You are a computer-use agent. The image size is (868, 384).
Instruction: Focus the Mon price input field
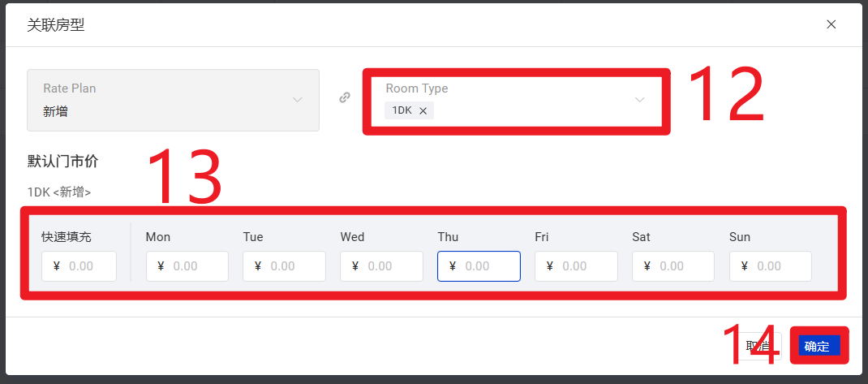[195, 266]
